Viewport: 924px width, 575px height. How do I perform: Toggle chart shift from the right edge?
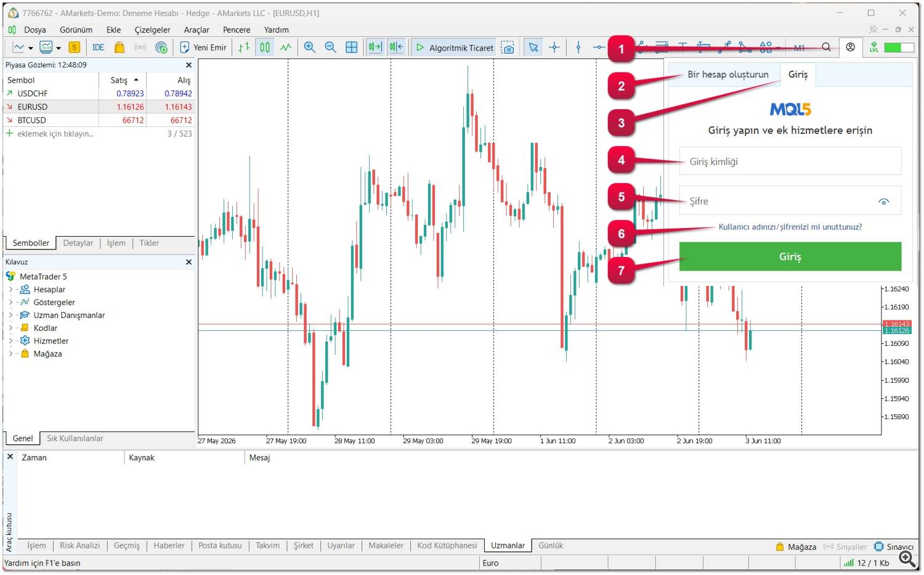click(x=396, y=47)
